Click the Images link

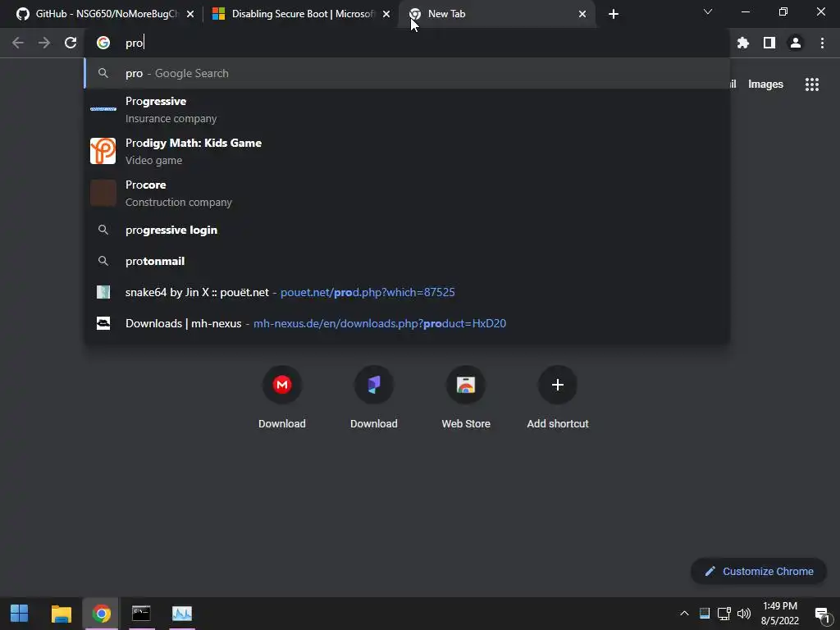(x=765, y=84)
